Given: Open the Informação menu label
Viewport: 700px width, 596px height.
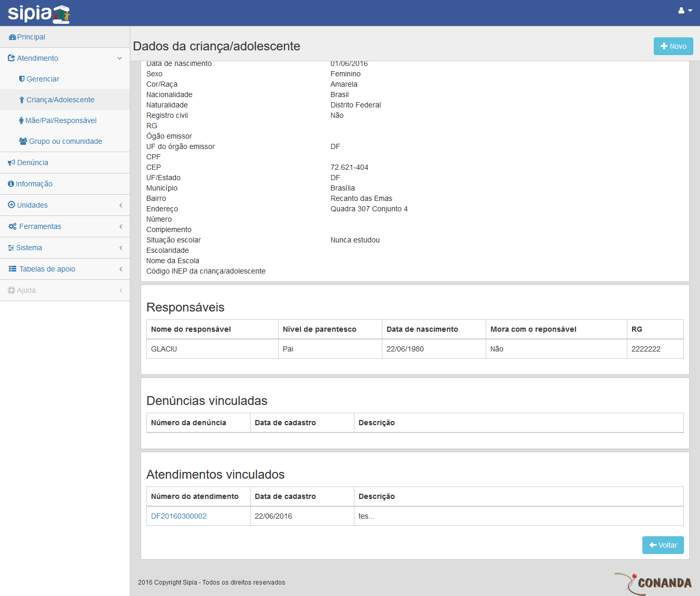Looking at the screenshot, I should (34, 184).
